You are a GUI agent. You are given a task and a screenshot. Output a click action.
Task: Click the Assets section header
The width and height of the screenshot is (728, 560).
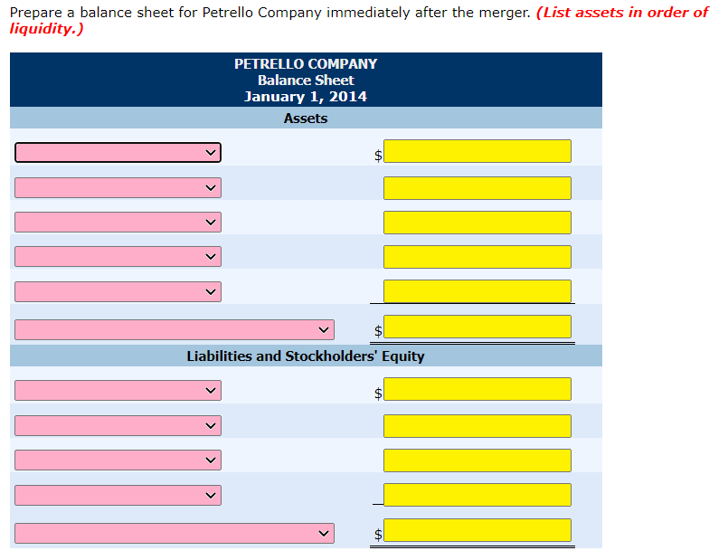305,118
